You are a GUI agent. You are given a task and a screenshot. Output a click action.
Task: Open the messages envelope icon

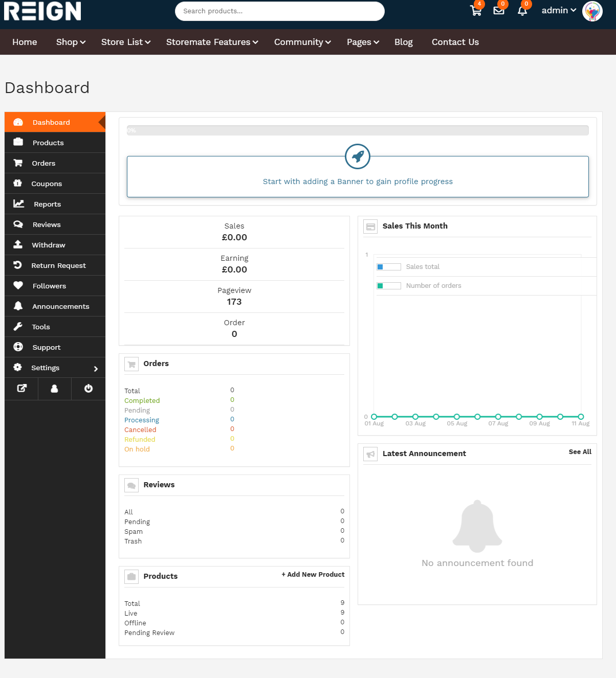pos(499,11)
